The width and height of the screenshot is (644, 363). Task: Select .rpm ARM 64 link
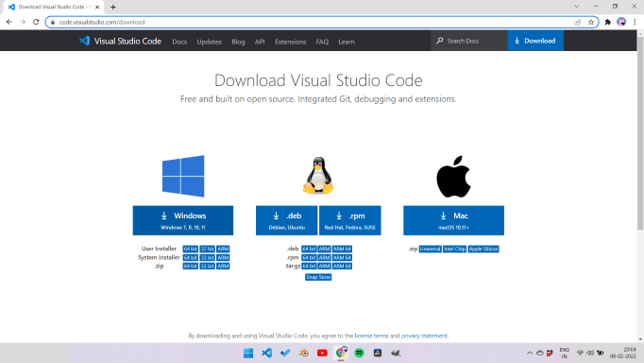[x=342, y=257]
